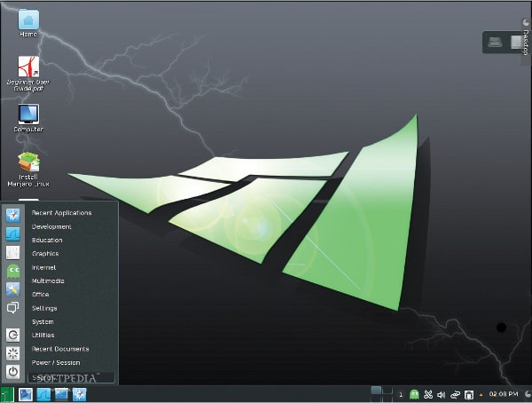532x403 pixels.
Task: Open the green ghost tray icon
Action: (414, 394)
